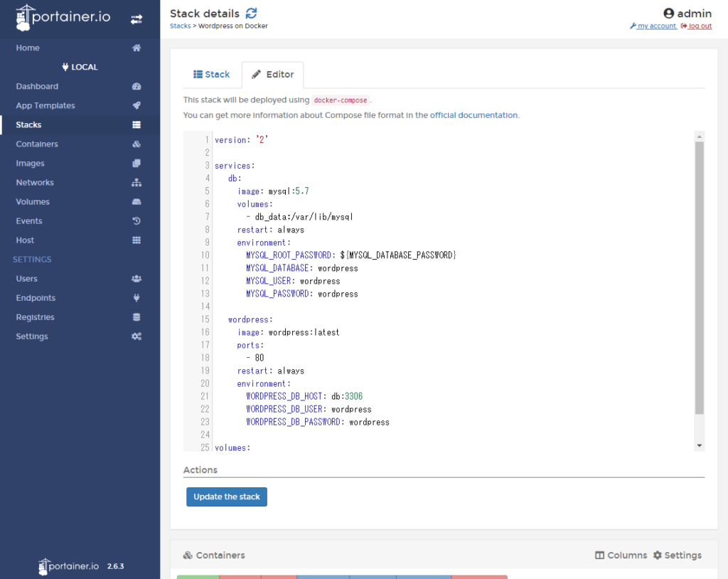Click the MYSQL_ROOT_PASSWORD line in editor
This screenshot has width=728, height=579.
351,255
